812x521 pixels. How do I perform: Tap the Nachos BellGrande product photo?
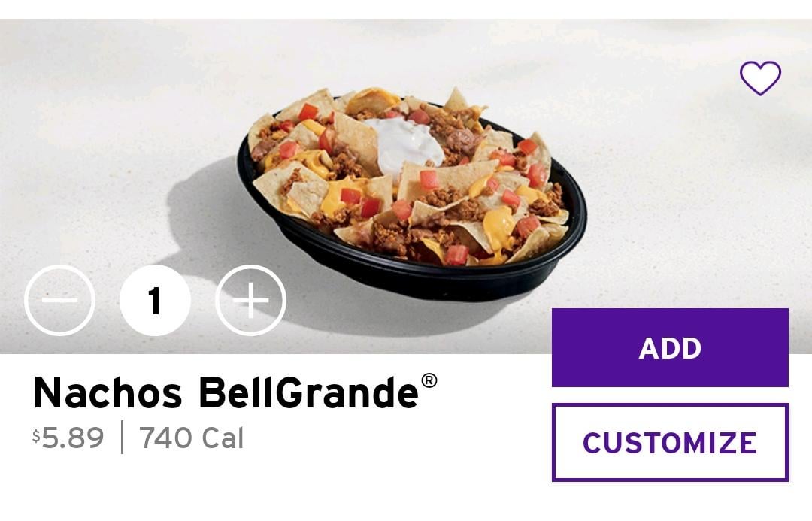click(412, 194)
